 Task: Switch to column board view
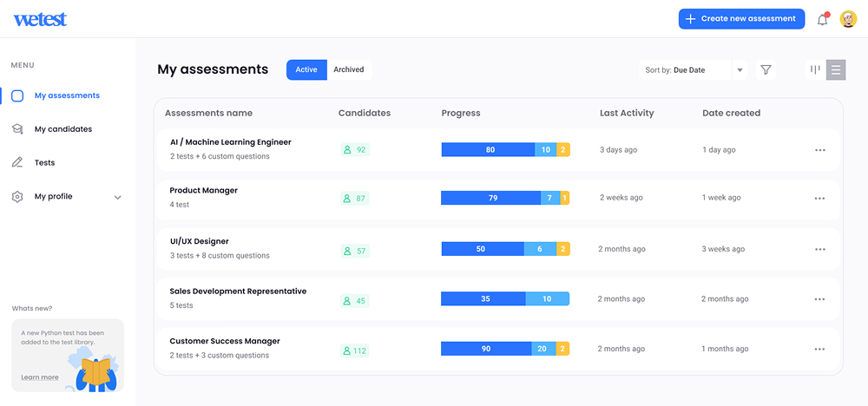click(815, 69)
